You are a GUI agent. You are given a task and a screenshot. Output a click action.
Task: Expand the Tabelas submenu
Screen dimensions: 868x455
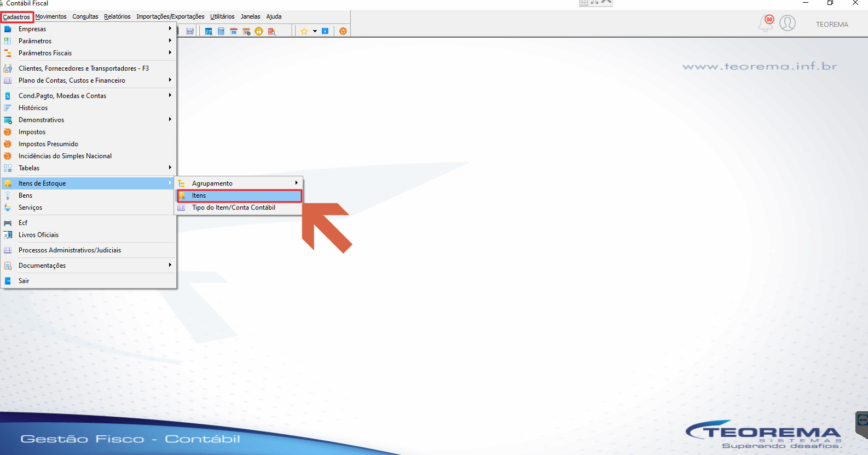[x=88, y=168]
